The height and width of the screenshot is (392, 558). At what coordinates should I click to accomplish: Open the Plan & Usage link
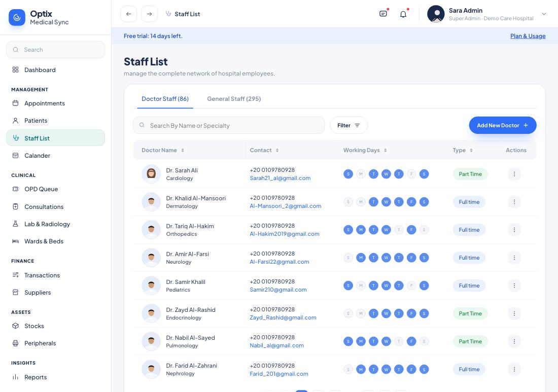pos(528,36)
